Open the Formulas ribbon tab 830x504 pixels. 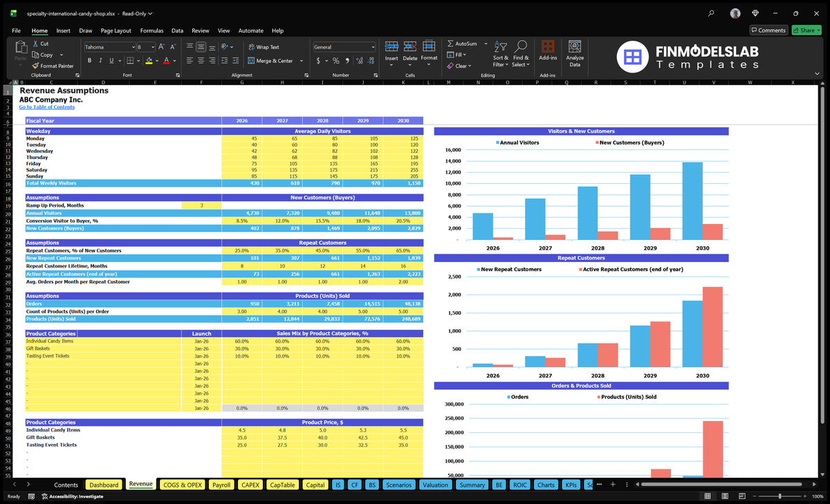pyautogui.click(x=151, y=30)
